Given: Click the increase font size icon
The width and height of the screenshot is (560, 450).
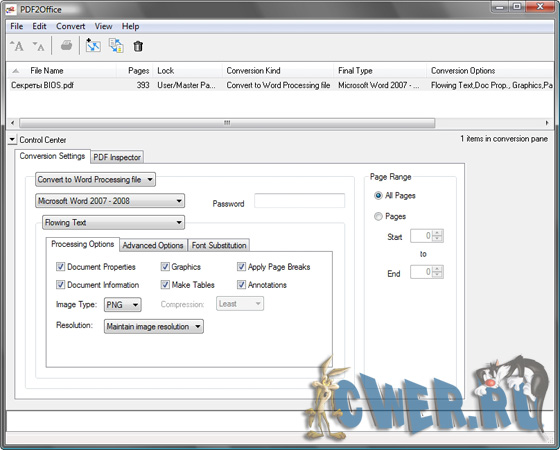Looking at the screenshot, I should click(17, 46).
